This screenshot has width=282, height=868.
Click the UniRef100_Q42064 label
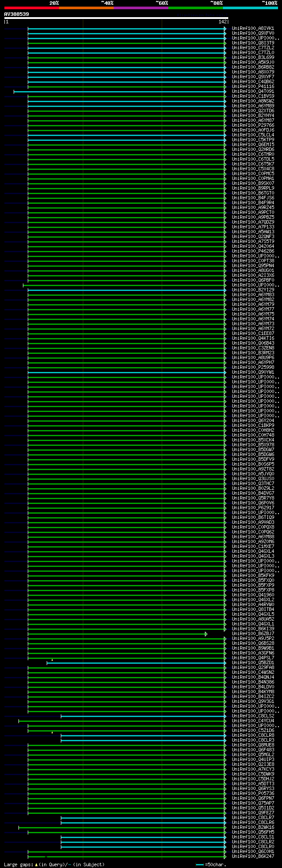click(253, 246)
